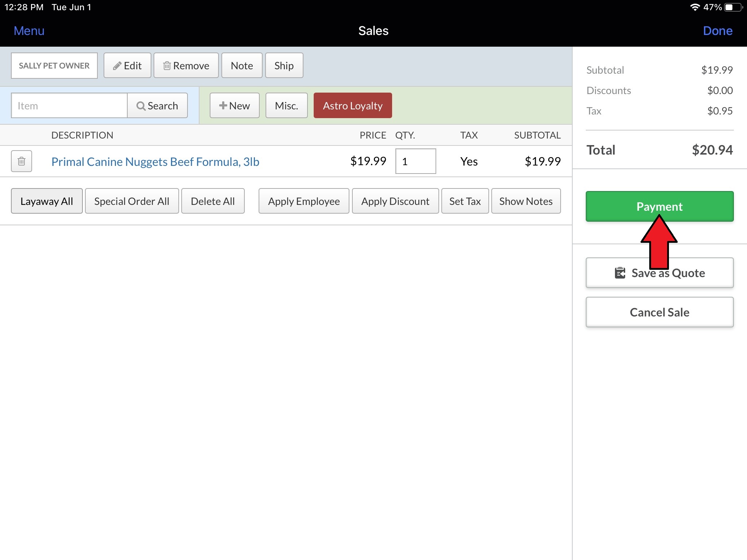Screen dimensions: 747x560
Task: Tap the battery indicator in the status bar
Action: (733, 7)
